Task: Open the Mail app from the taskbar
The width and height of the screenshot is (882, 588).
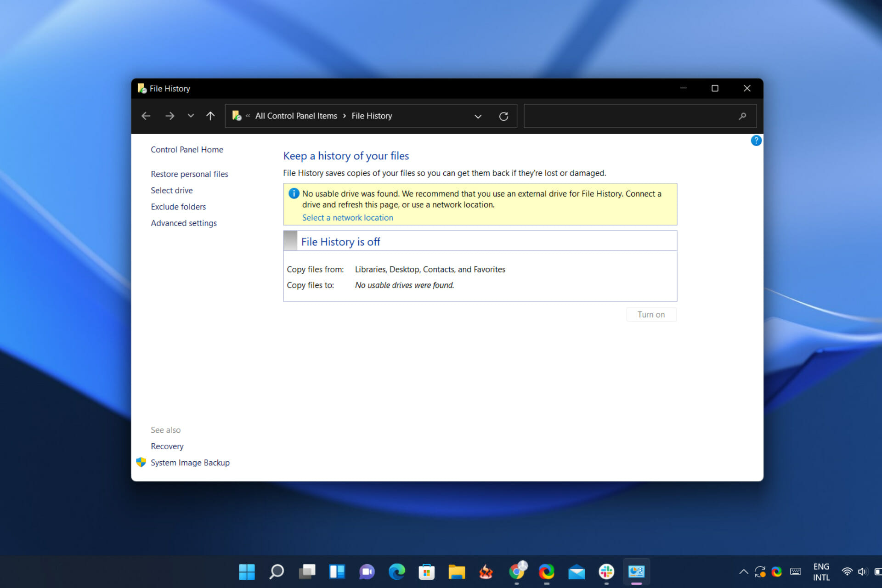Action: click(x=577, y=572)
